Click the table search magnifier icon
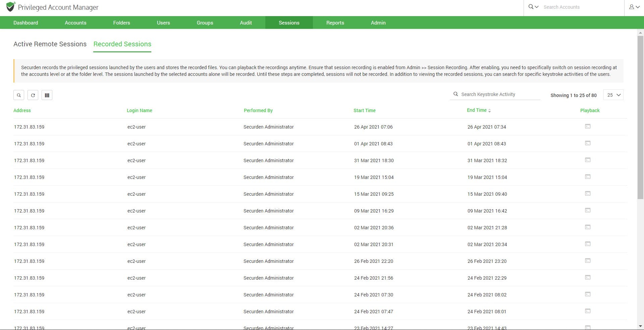644x330 pixels. click(19, 95)
